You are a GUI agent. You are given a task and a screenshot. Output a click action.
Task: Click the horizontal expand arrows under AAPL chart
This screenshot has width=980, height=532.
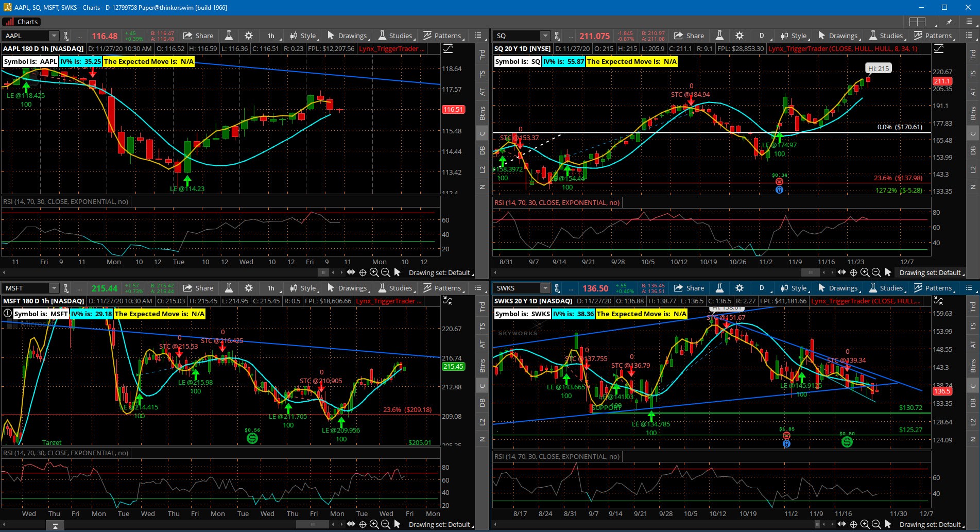[x=351, y=272]
